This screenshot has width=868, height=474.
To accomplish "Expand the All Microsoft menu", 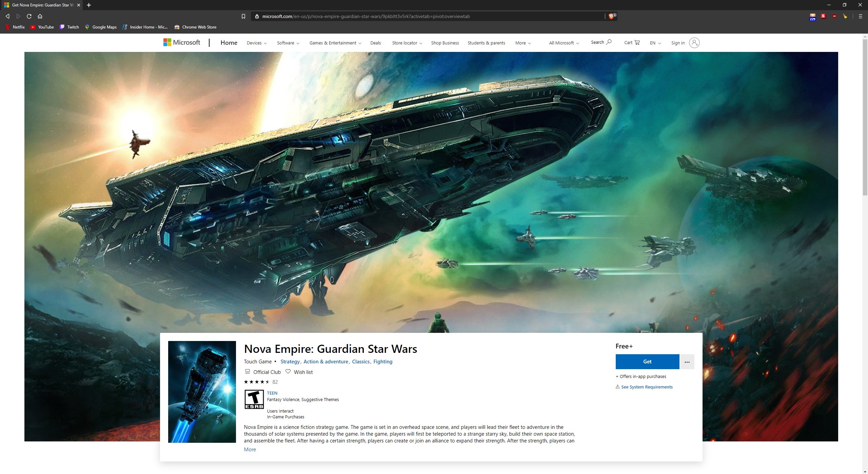I will pos(564,43).
